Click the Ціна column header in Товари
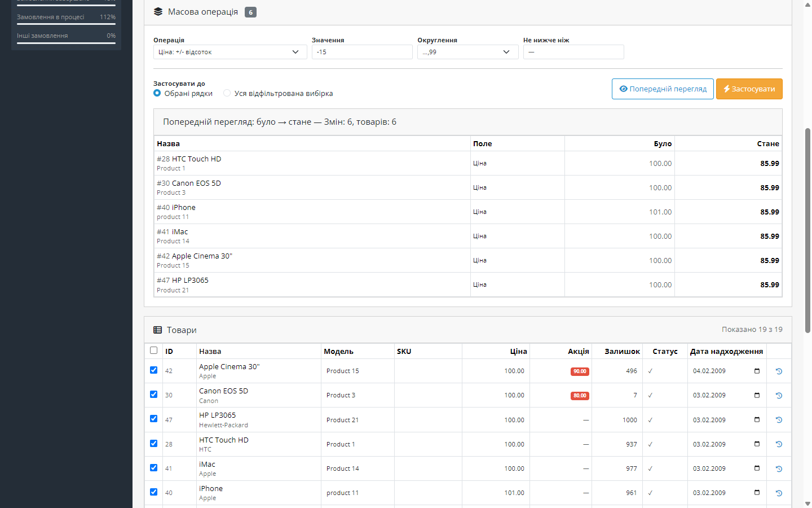 click(x=519, y=351)
